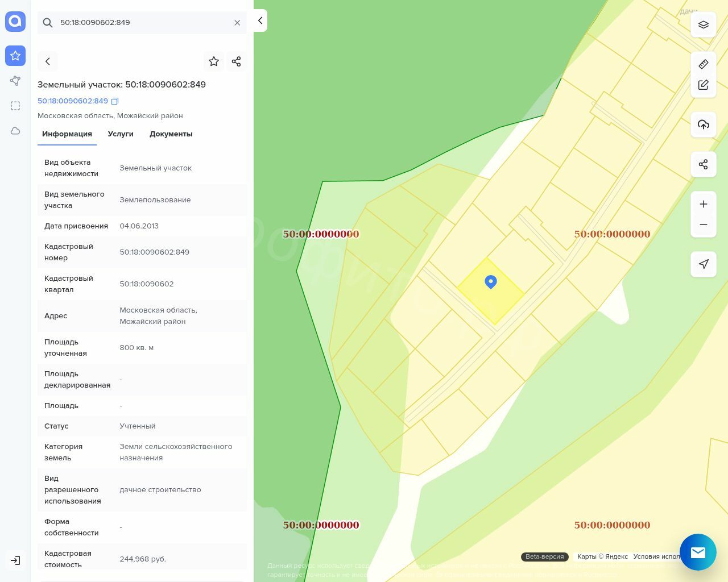Copy the cadastral number to clipboard
This screenshot has width=728, height=582.
(115, 101)
